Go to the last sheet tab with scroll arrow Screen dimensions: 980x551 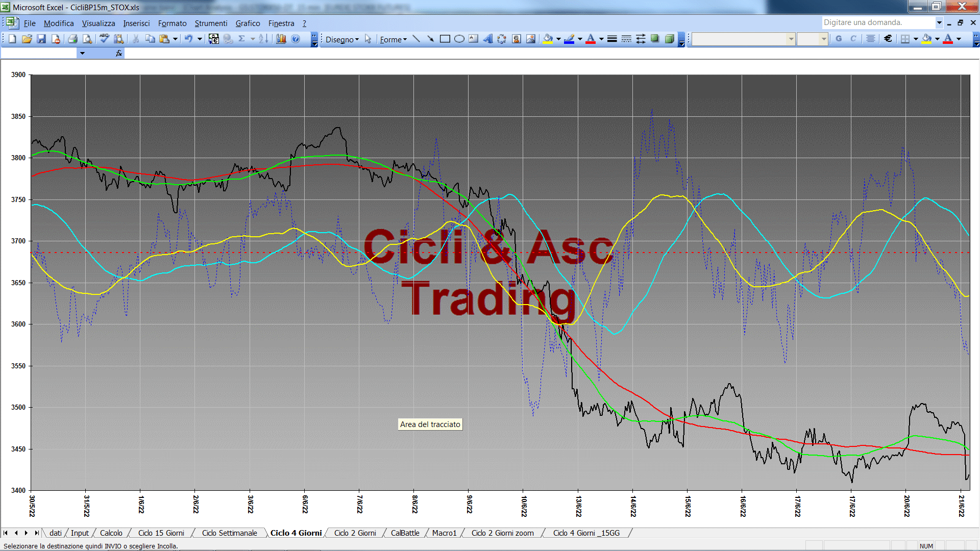click(x=36, y=533)
